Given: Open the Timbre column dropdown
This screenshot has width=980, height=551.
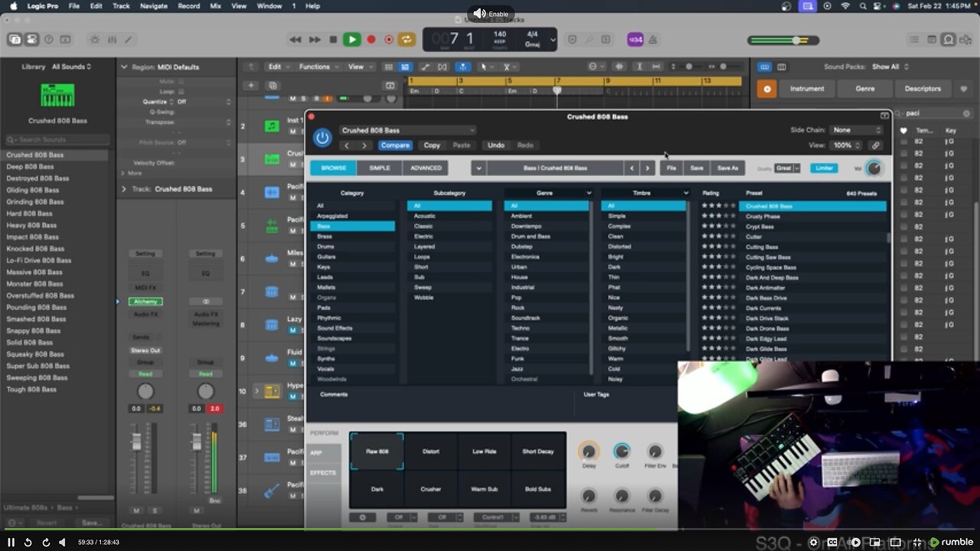Looking at the screenshot, I should 685,193.
